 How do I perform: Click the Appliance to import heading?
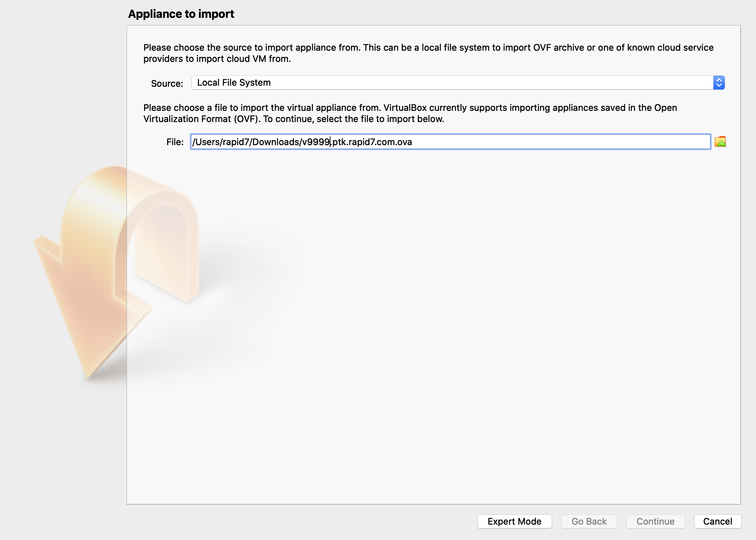coord(181,14)
